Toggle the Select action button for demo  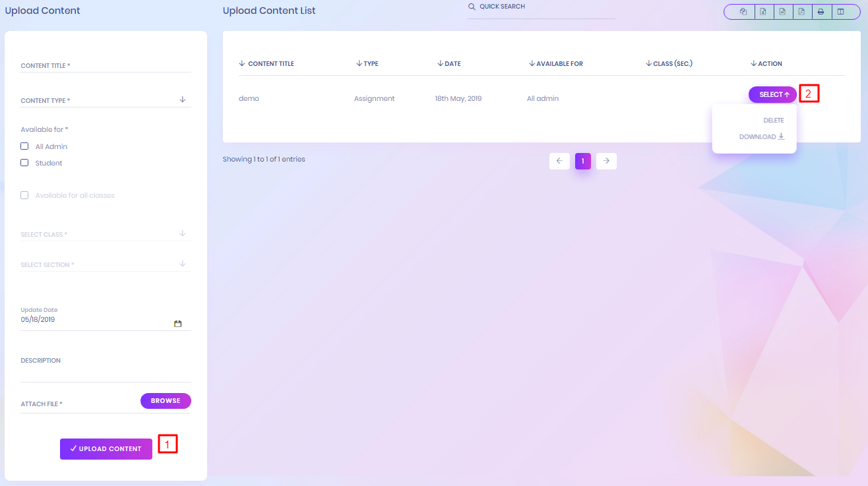772,95
